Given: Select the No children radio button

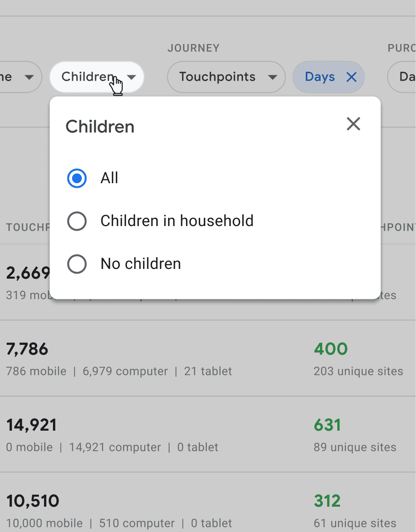Looking at the screenshot, I should (x=77, y=264).
